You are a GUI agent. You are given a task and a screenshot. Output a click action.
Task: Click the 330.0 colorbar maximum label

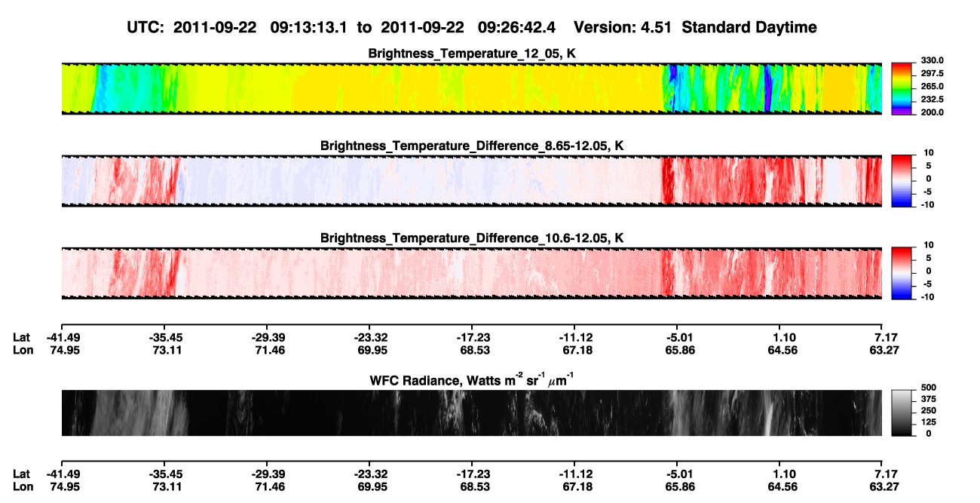click(x=933, y=60)
